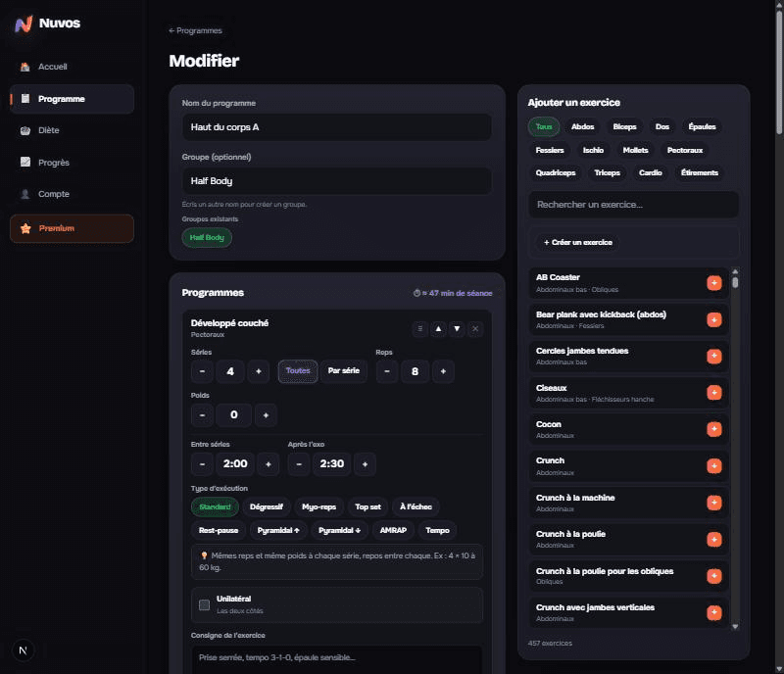Image resolution: width=784 pixels, height=674 pixels.
Task: Add Crunch avec jambes verticales exercise
Action: pos(714,612)
